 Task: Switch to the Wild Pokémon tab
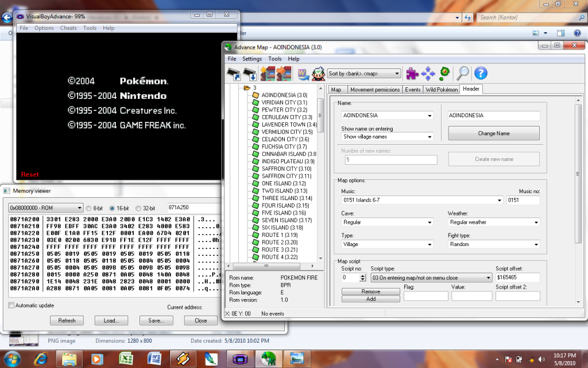442,89
